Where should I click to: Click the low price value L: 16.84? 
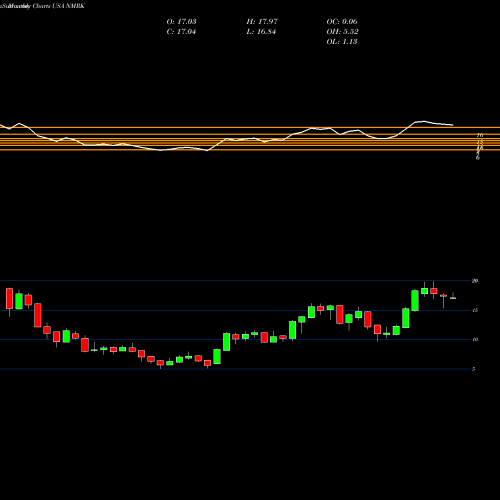[x=261, y=32]
